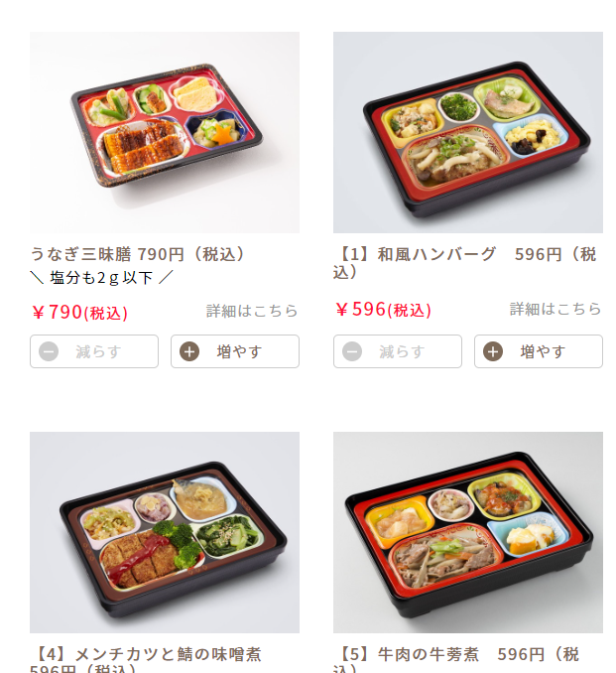Click the red ¥596(税込) price
616x673 pixels.
[x=383, y=310]
